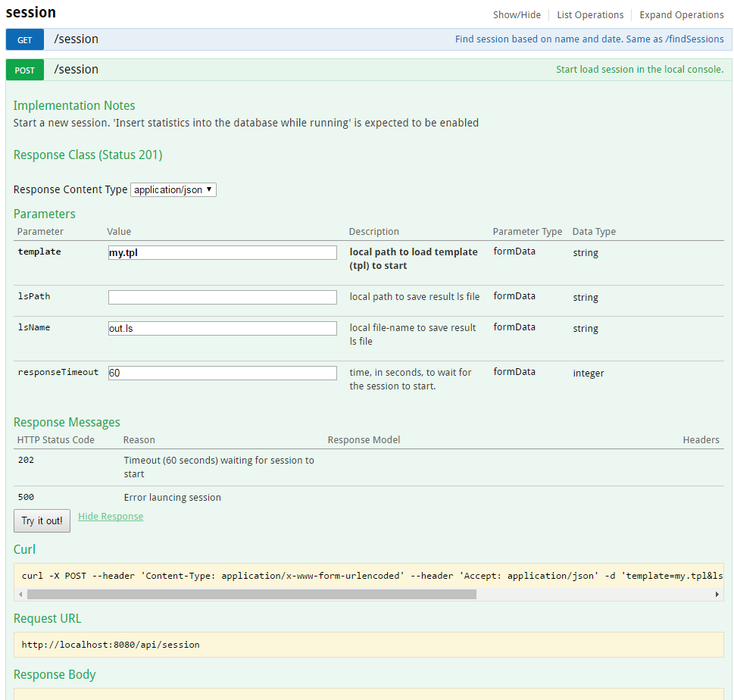This screenshot has width=734, height=700.
Task: Click the responseTimeout input field
Action: tap(222, 373)
